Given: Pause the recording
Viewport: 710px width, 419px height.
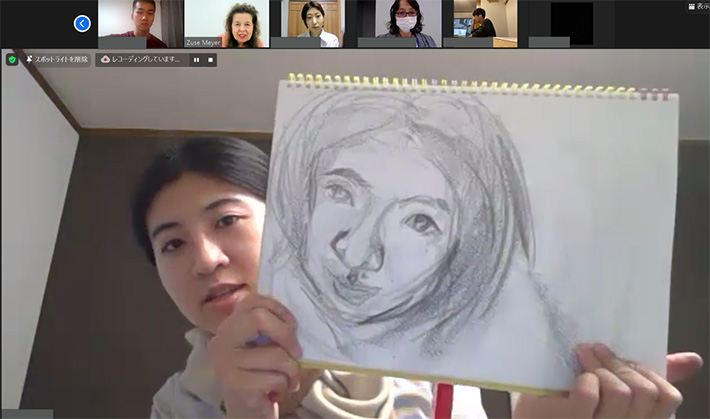Looking at the screenshot, I should pos(196,60).
